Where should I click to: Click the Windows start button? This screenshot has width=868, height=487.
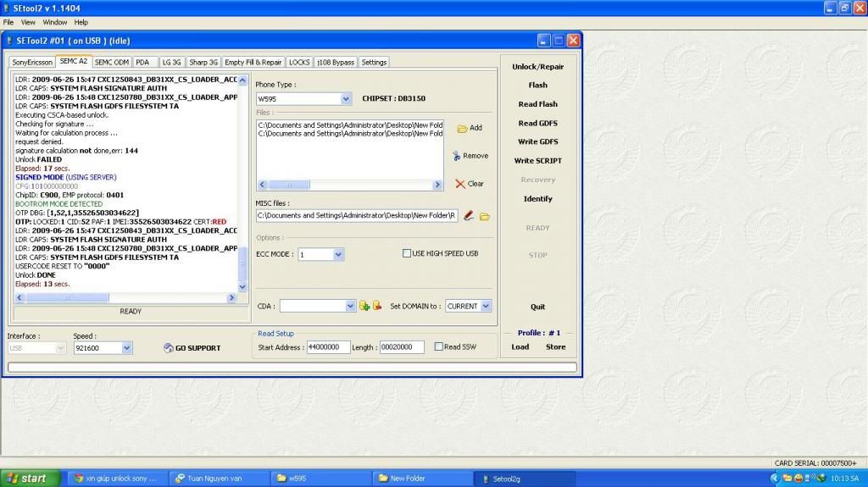point(30,479)
